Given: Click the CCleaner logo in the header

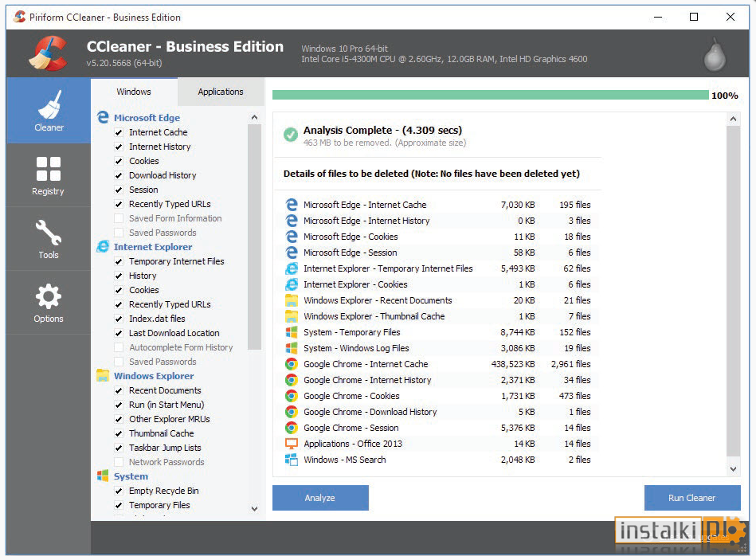Looking at the screenshot, I should [x=49, y=53].
